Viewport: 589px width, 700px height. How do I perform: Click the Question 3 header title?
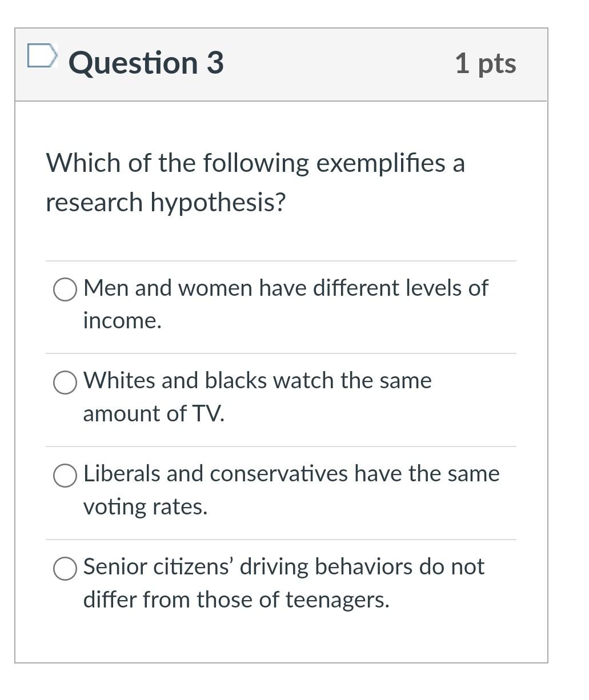[x=146, y=63]
